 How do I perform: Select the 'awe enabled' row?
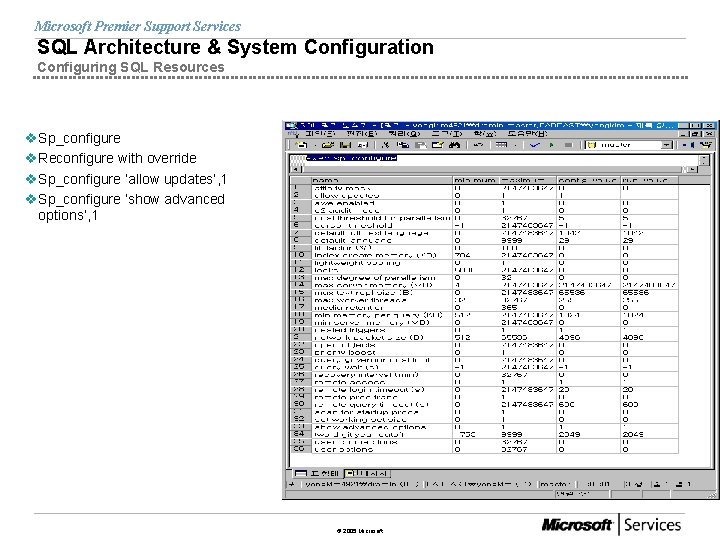pyautogui.click(x=484, y=202)
